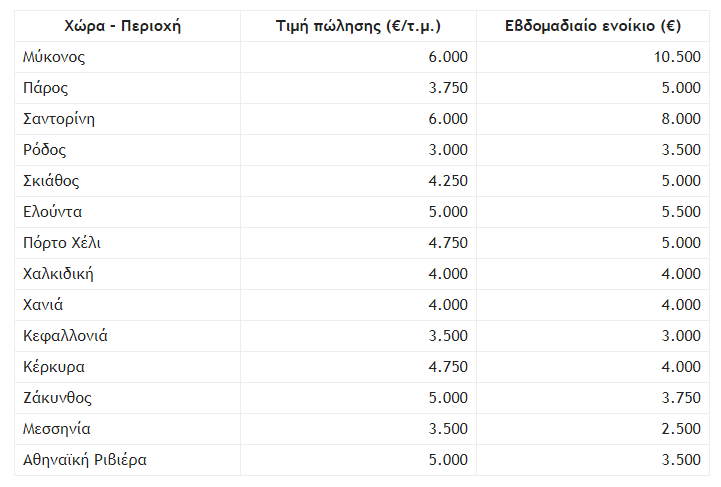Click the Σκιάθος sale price 4.250

coord(448,181)
